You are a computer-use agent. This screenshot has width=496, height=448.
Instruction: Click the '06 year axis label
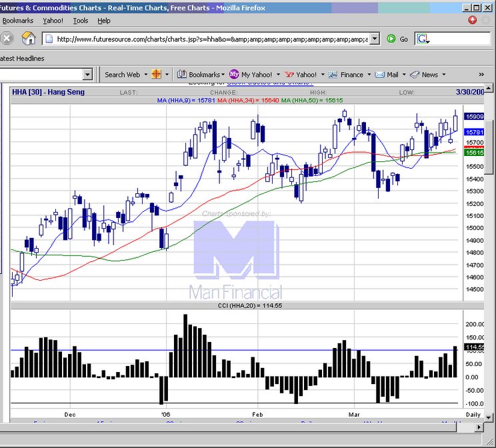coord(166,415)
